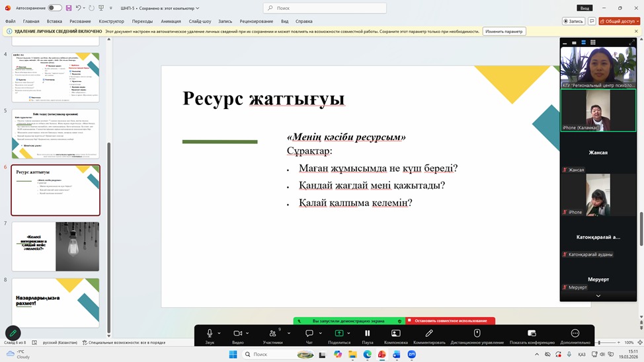
Task: Pause screen sharing with Пауза
Action: pyautogui.click(x=367, y=334)
